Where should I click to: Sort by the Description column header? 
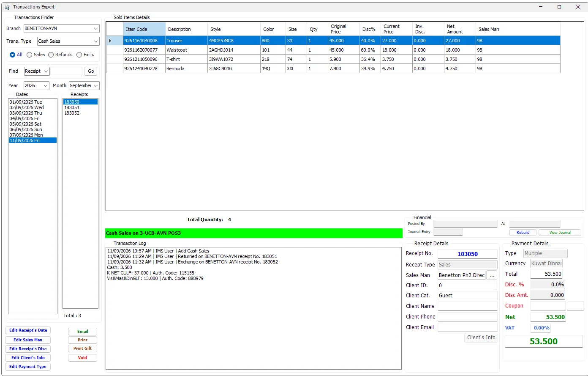(x=186, y=29)
